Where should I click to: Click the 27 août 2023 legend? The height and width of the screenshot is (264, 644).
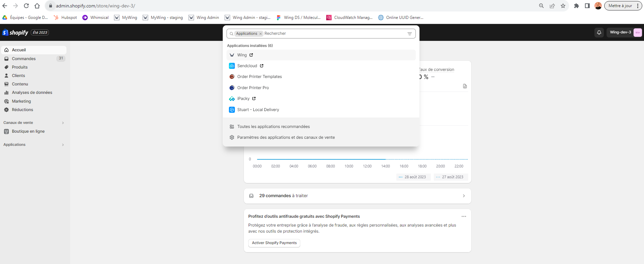451,177
